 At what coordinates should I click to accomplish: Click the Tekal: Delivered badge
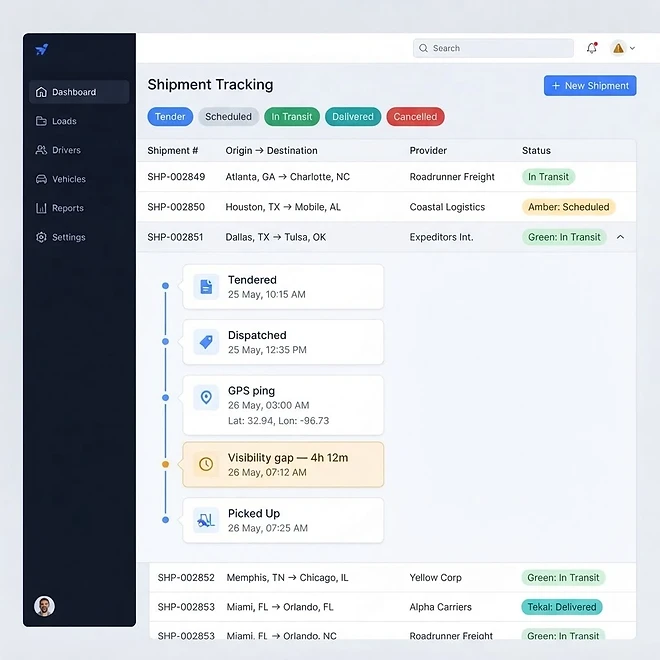coord(562,607)
